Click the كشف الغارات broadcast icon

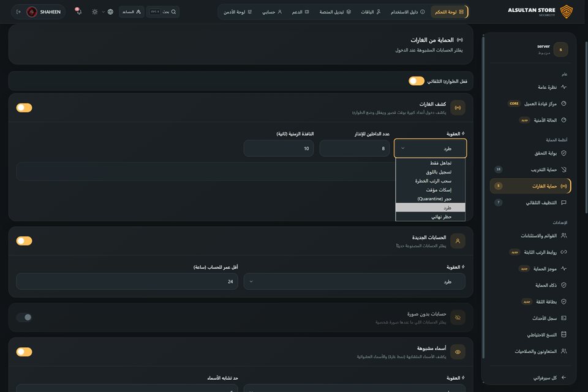(x=458, y=108)
